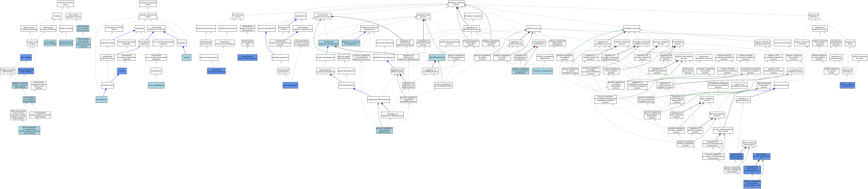
Task: Click the RNA biosynthetic process node
Action: [x=717, y=115]
